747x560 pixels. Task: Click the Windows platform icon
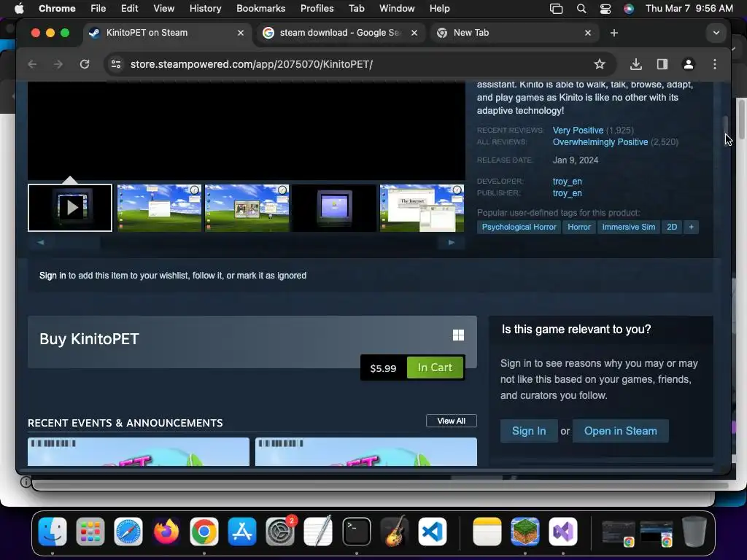pos(458,335)
